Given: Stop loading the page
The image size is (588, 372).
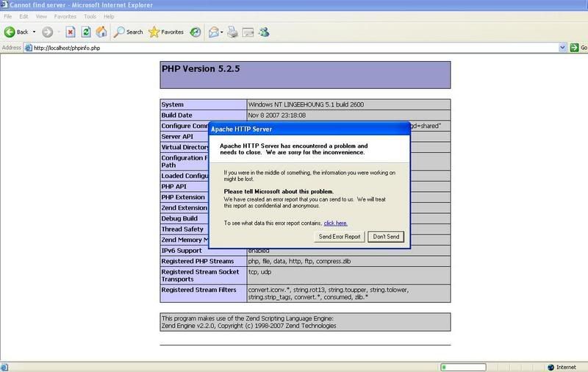Looking at the screenshot, I should 71,32.
